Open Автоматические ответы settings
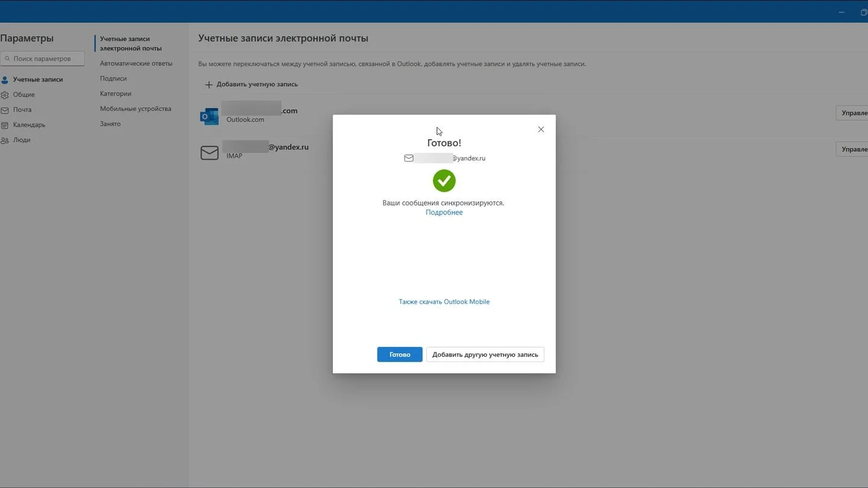The width and height of the screenshot is (868, 488). tap(136, 63)
